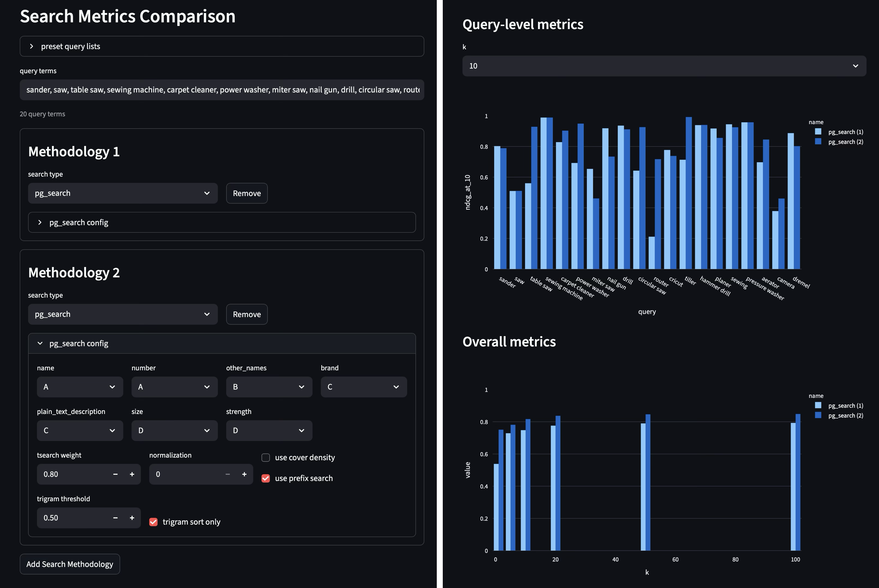Open the k value dropdown showing 10
The height and width of the screenshot is (588, 879).
664,66
